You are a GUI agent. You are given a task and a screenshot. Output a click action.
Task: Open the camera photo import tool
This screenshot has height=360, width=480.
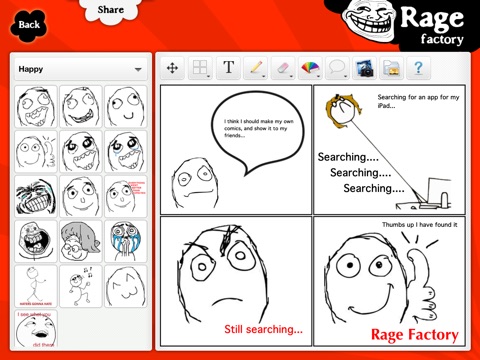pyautogui.click(x=365, y=68)
